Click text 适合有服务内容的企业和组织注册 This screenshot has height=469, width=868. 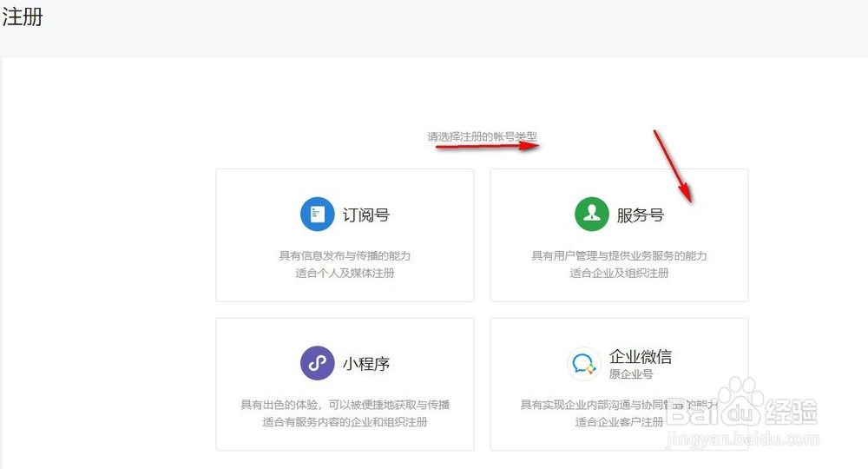coord(345,422)
